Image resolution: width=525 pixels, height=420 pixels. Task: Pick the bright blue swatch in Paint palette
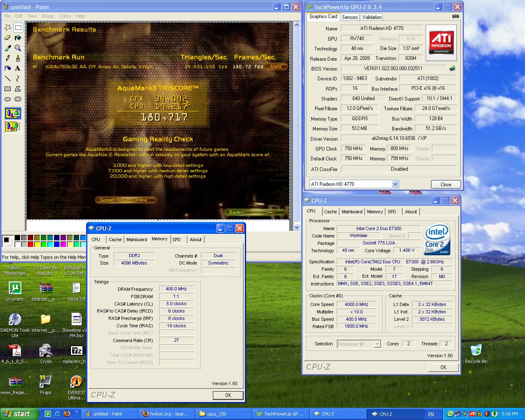[57, 244]
